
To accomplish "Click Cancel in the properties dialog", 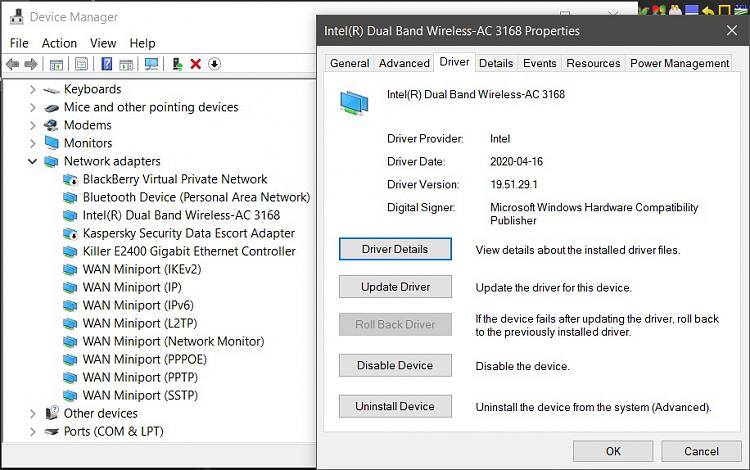I will [x=701, y=451].
